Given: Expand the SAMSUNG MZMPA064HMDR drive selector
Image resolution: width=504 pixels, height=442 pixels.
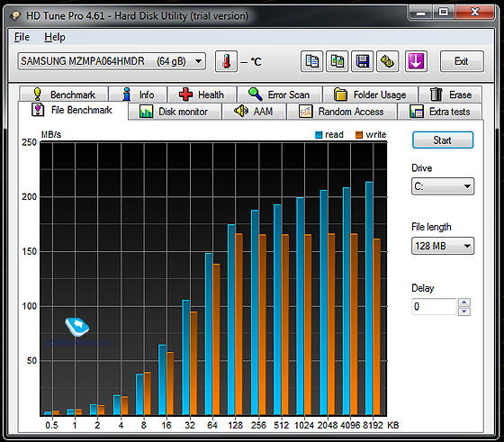Looking at the screenshot, I should point(112,61).
